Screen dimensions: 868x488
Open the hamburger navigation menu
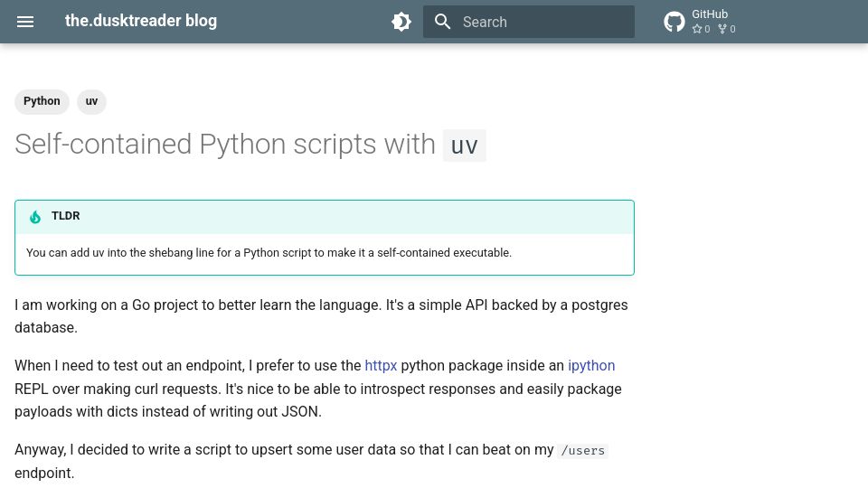tap(25, 22)
